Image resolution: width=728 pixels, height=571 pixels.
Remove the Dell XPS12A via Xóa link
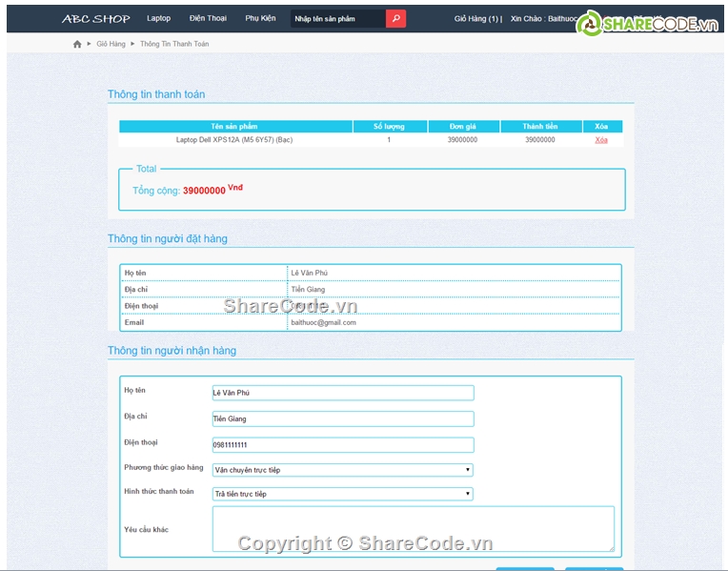click(601, 140)
